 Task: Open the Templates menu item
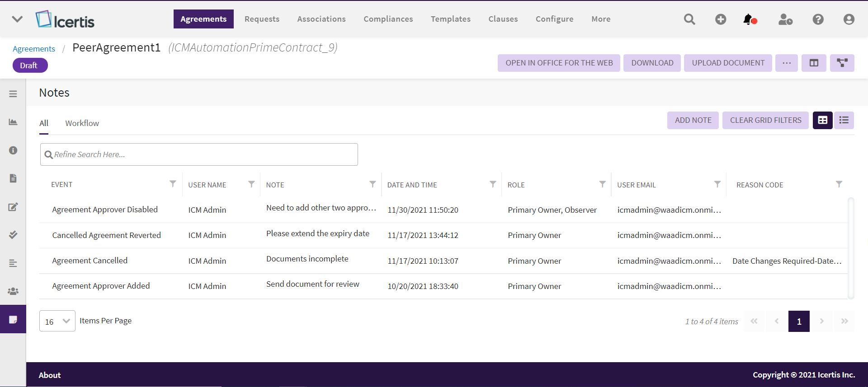(x=450, y=19)
